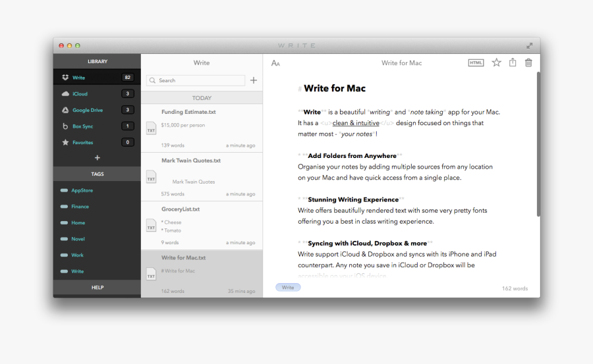
Task: Click the Write for Mac heading
Action: coord(334,88)
